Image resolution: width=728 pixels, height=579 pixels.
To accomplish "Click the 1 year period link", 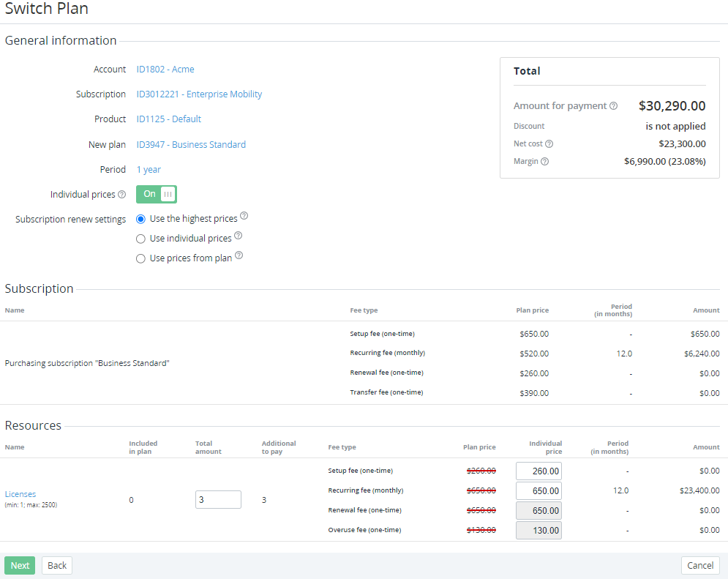I will pos(149,170).
